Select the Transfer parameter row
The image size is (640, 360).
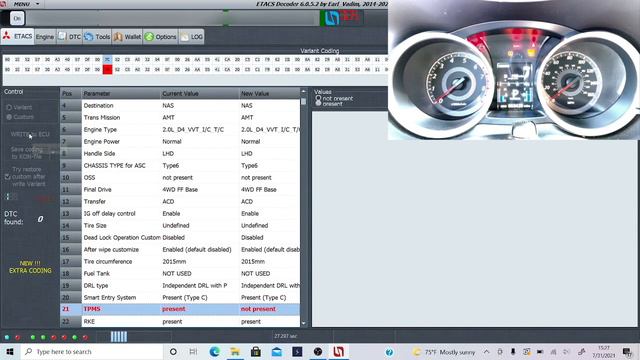coord(180,202)
